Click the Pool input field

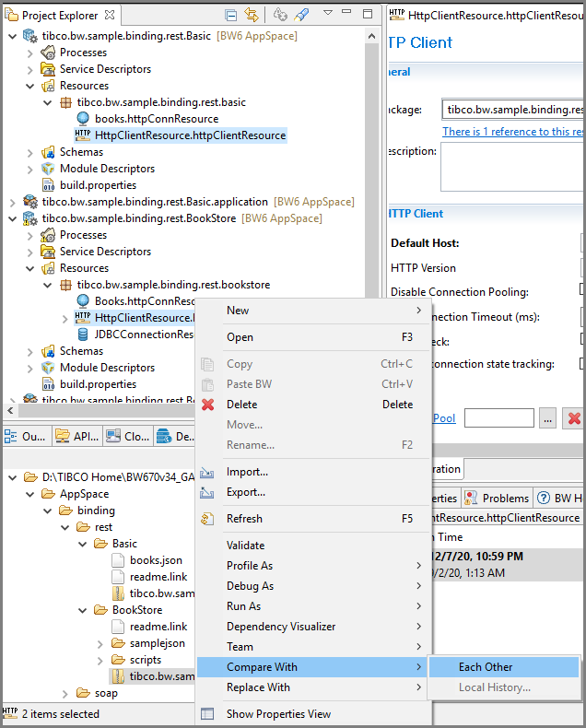[499, 417]
